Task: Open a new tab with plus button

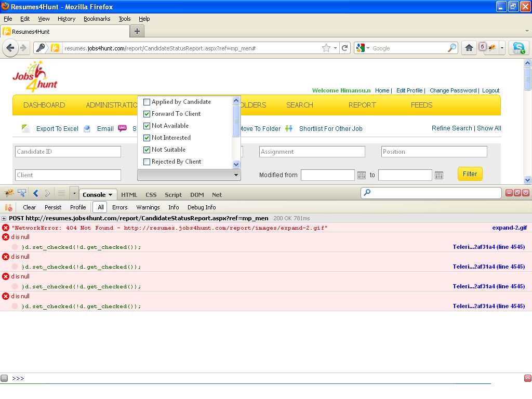Action: point(137,31)
